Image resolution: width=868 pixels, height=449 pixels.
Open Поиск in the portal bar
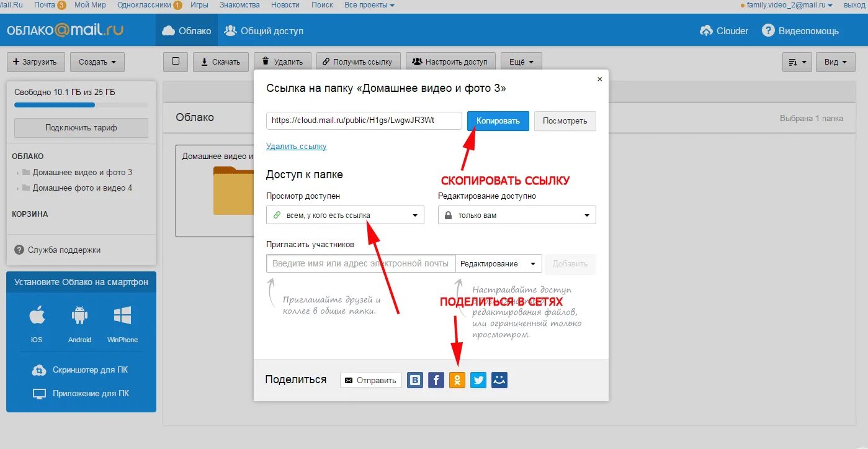coord(323,5)
